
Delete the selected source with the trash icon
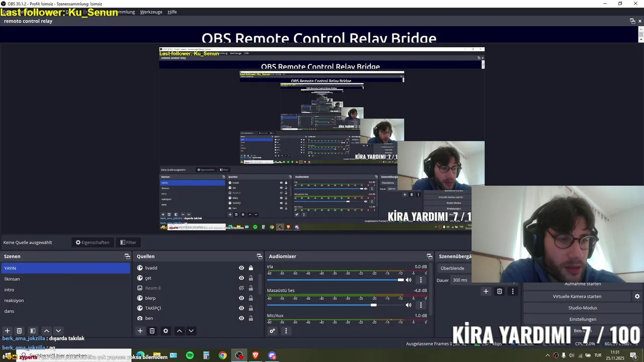click(152, 331)
